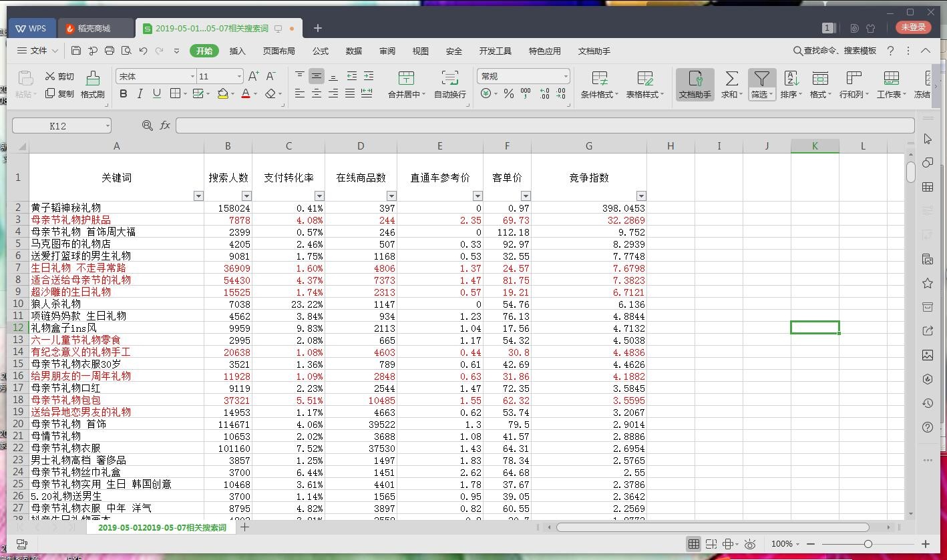Click the help question mark in ribbon

pyautogui.click(x=890, y=51)
